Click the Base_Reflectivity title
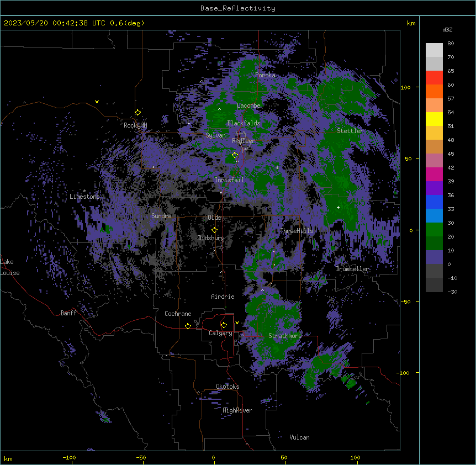476x465 pixels. point(238,8)
